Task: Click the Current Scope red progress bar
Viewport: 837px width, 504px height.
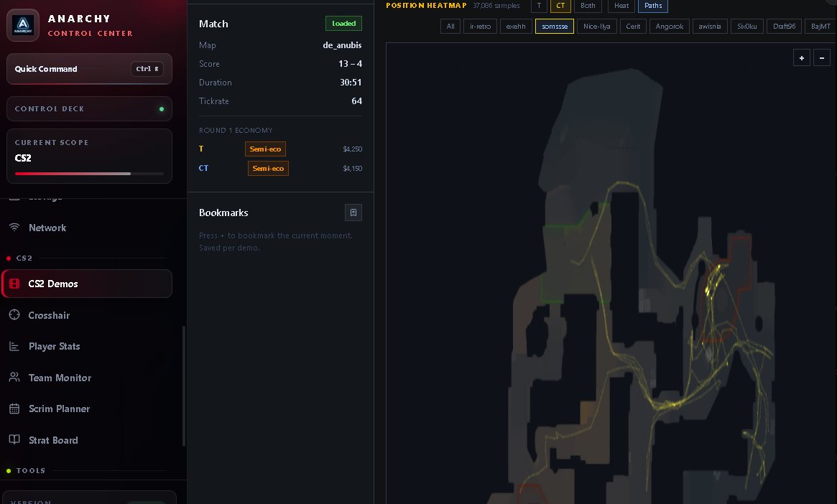Action: (89, 174)
